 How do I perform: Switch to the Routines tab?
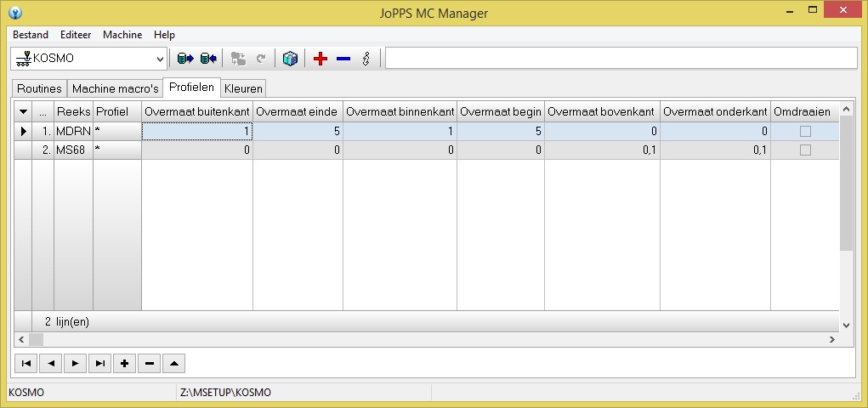click(39, 88)
